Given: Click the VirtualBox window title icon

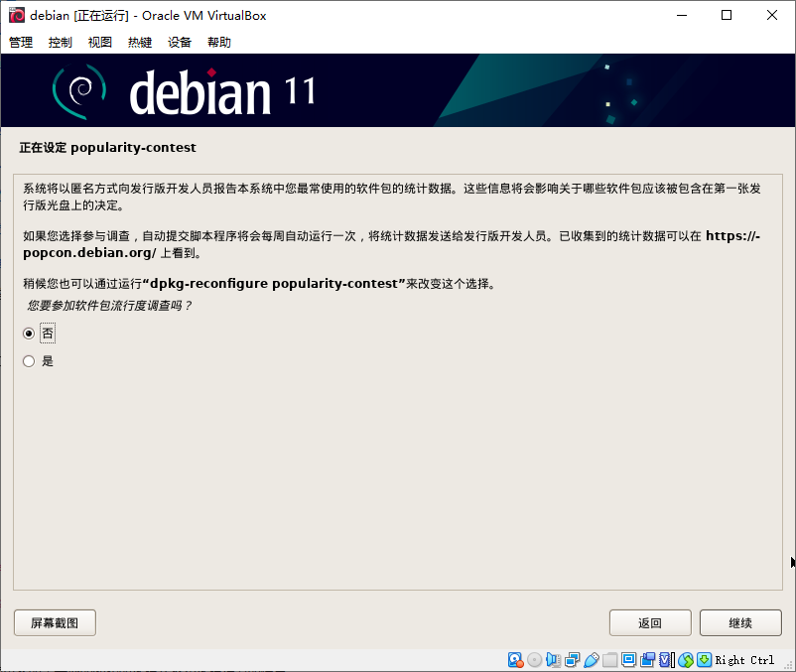Looking at the screenshot, I should [x=17, y=15].
